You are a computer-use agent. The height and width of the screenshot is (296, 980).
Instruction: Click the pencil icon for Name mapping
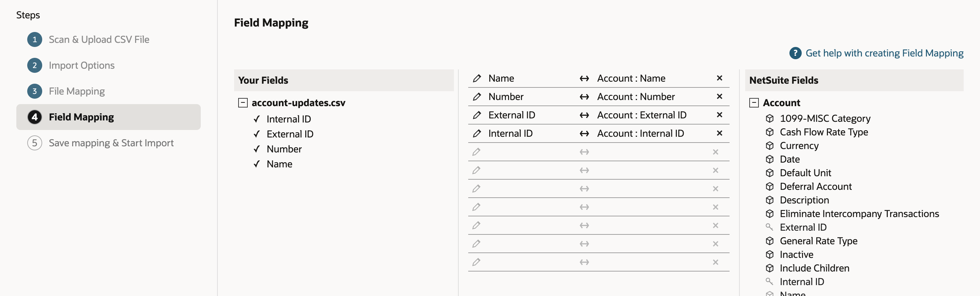coord(477,78)
